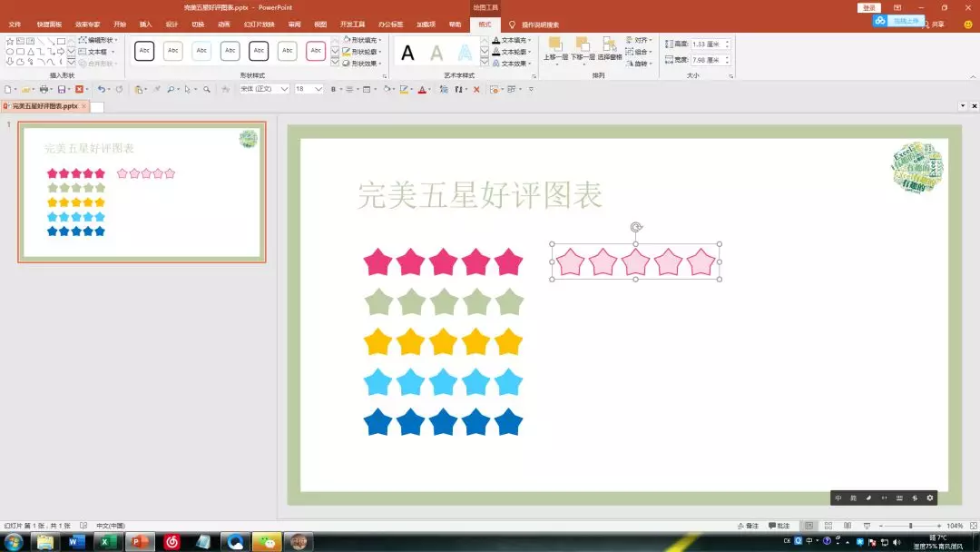Select slide 1 thumbnail in left panel
The image size is (980, 552).
(x=142, y=192)
